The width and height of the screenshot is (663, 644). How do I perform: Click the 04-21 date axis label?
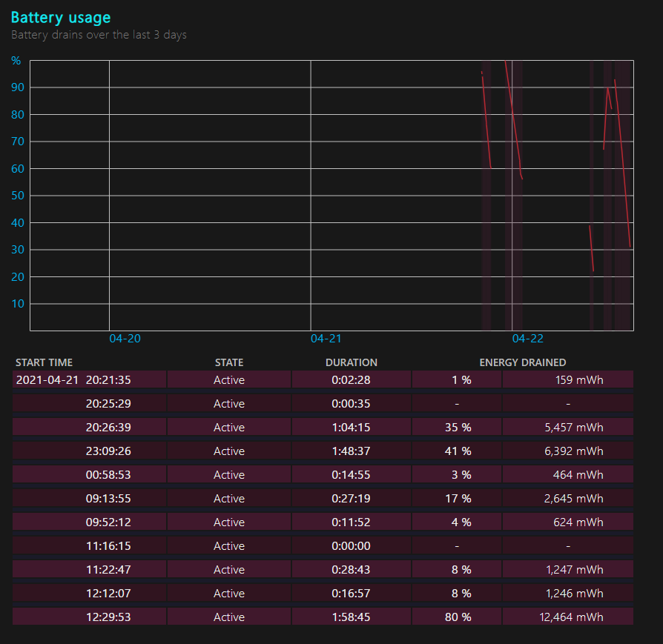pos(326,339)
